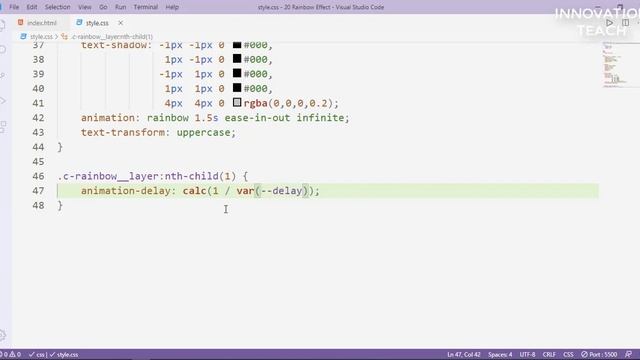Click the feedback icon in status bar
This screenshot has width=640, height=360.
628,354
